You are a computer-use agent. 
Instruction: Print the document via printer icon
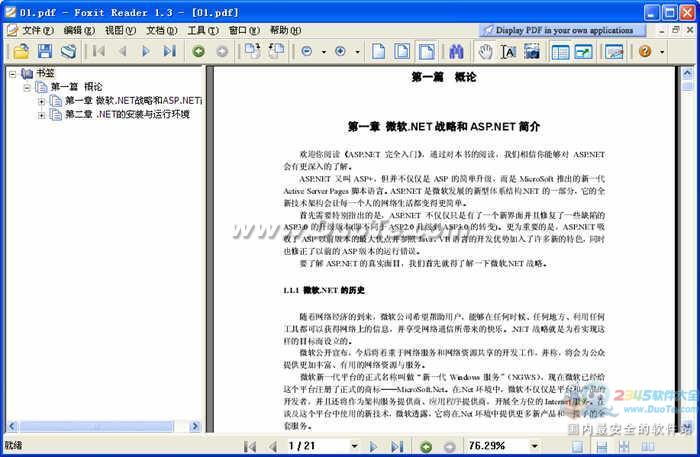[x=69, y=52]
